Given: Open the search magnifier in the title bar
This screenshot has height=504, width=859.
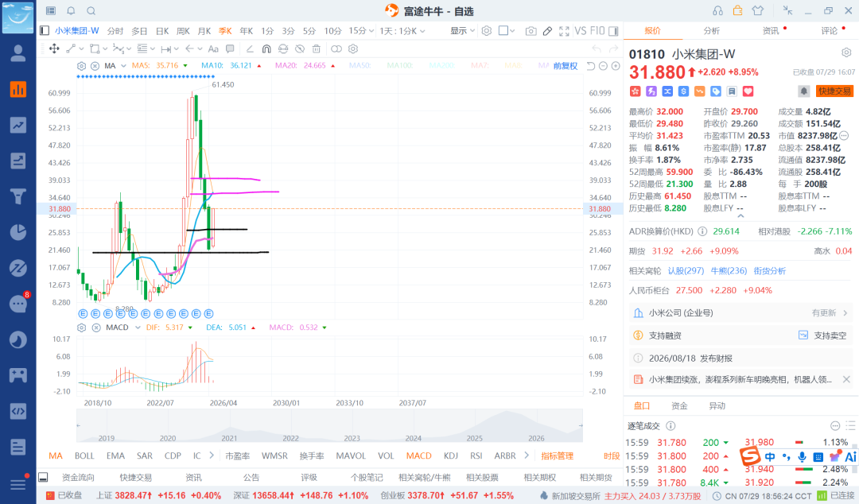Looking at the screenshot, I should (91, 10).
